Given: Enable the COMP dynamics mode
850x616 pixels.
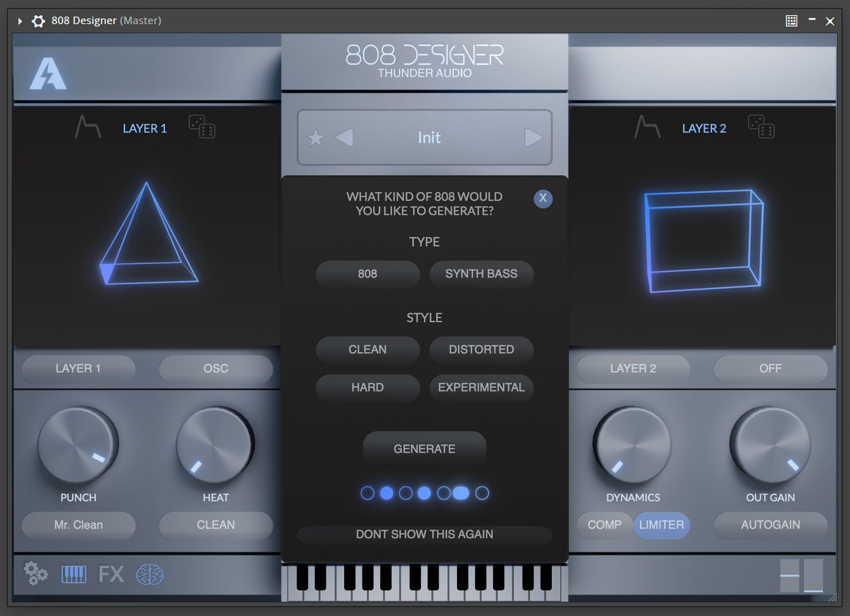Looking at the screenshot, I should click(604, 525).
